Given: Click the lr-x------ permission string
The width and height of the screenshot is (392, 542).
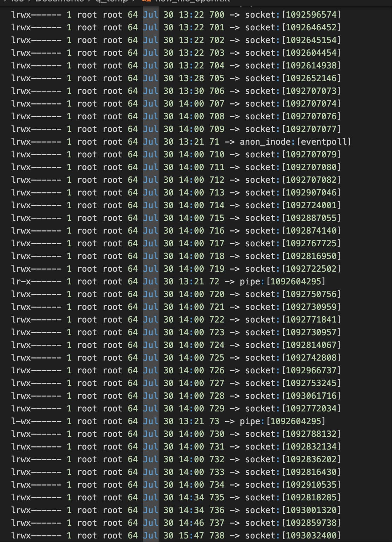Looking at the screenshot, I should point(36,282).
